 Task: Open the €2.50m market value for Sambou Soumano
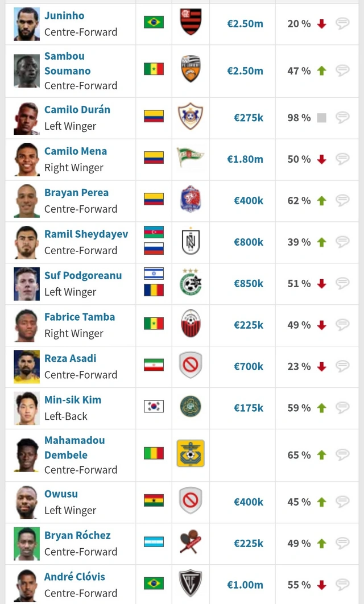pos(245,71)
